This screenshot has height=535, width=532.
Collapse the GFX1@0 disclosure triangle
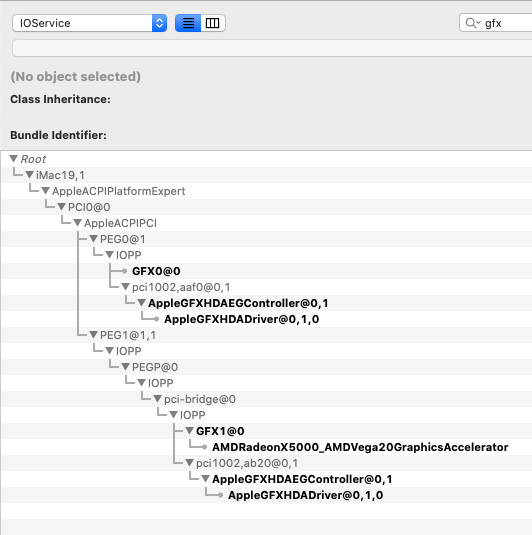189,431
